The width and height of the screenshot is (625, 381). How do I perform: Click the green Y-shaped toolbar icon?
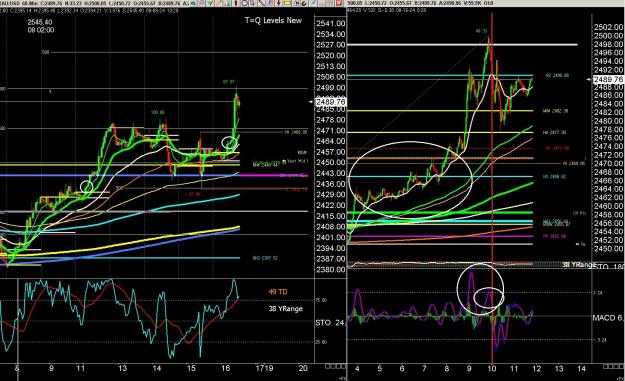(x=210, y=3)
